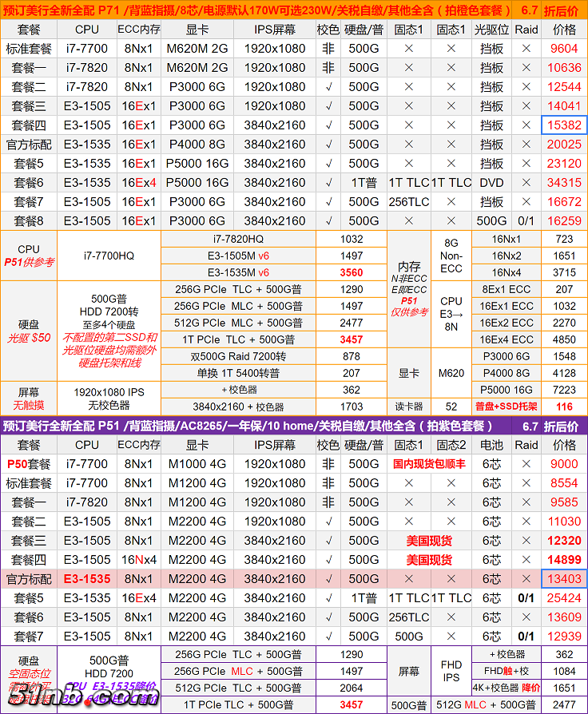This screenshot has height=714, width=588.
Task: Select price 12544 in the P71 table
Action: (564, 87)
